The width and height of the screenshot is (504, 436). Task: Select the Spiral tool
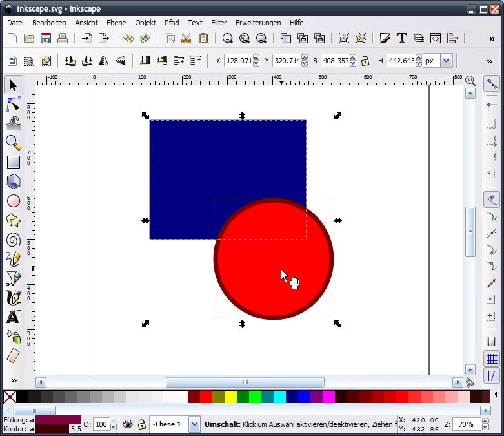(13, 240)
